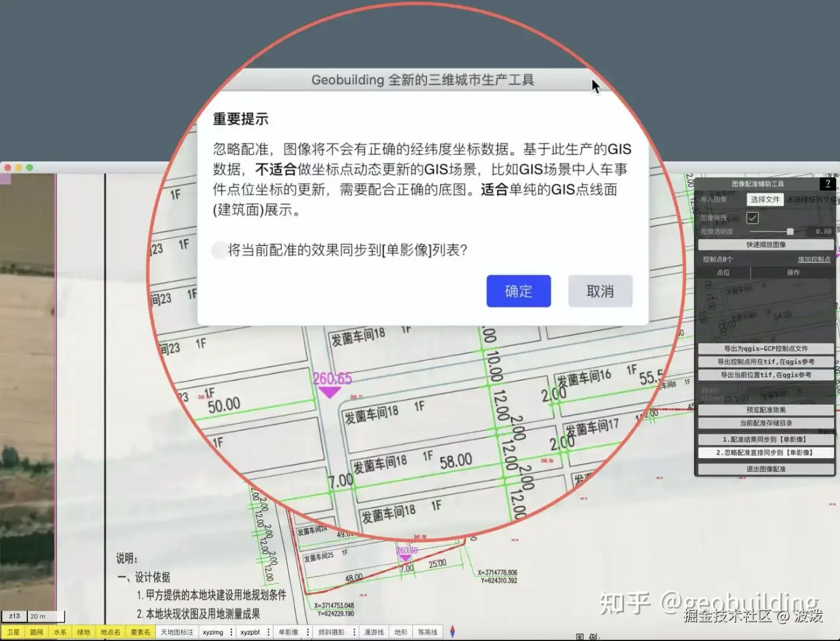This screenshot has height=641, width=840.
Task: Toggle the 路网 layer tab
Action: pyautogui.click(x=37, y=632)
